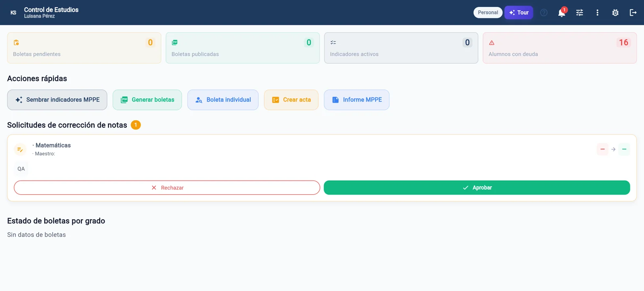644x291 pixels.
Task: Open the notifications bell
Action: [561, 12]
